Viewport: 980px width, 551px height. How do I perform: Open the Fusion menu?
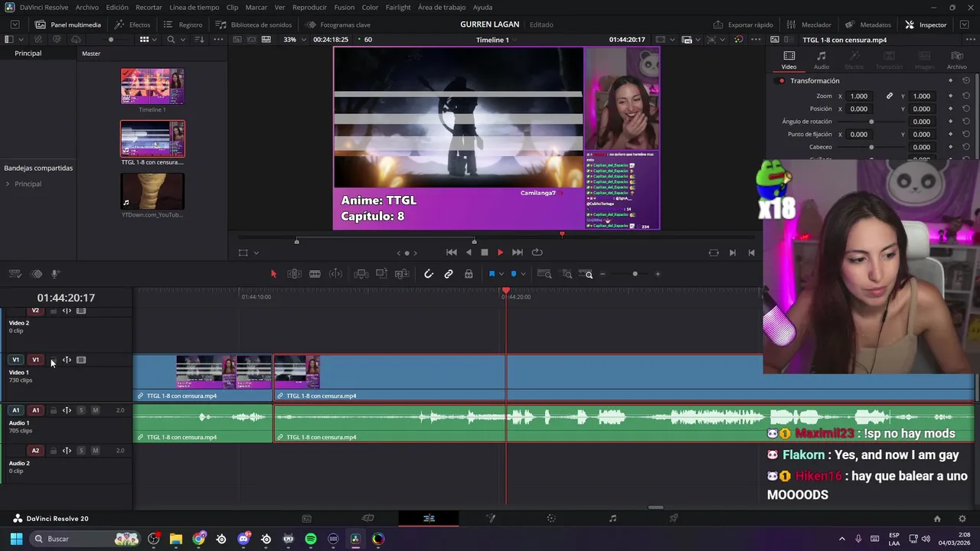tap(345, 7)
